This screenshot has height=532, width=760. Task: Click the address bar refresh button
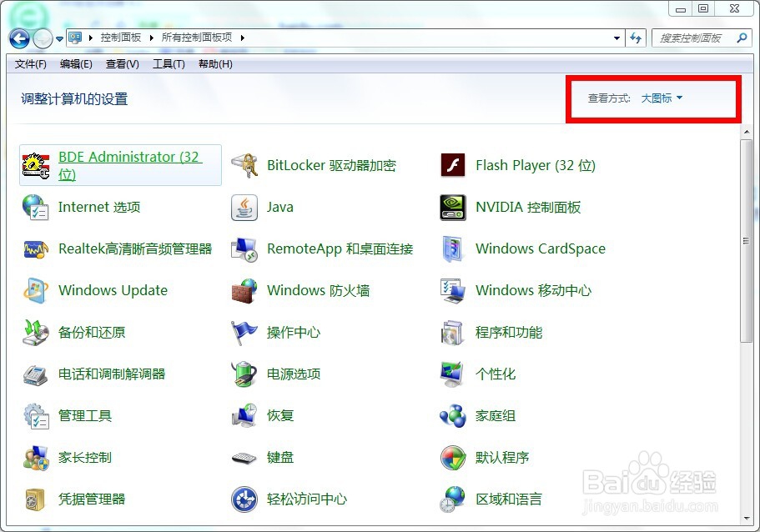pos(636,38)
